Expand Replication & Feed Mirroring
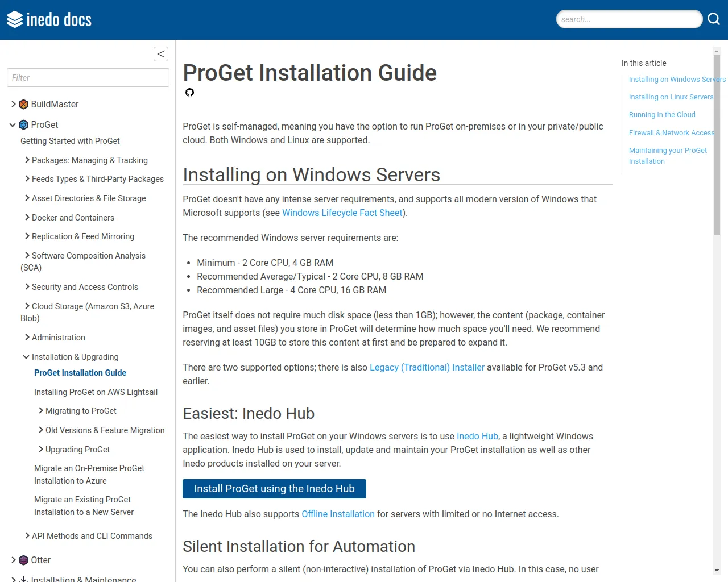 point(27,236)
